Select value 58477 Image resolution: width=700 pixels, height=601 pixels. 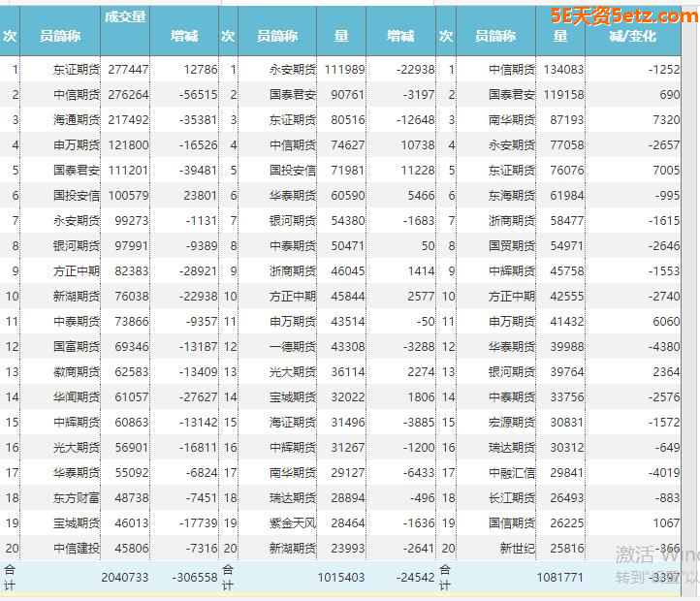[x=566, y=221]
